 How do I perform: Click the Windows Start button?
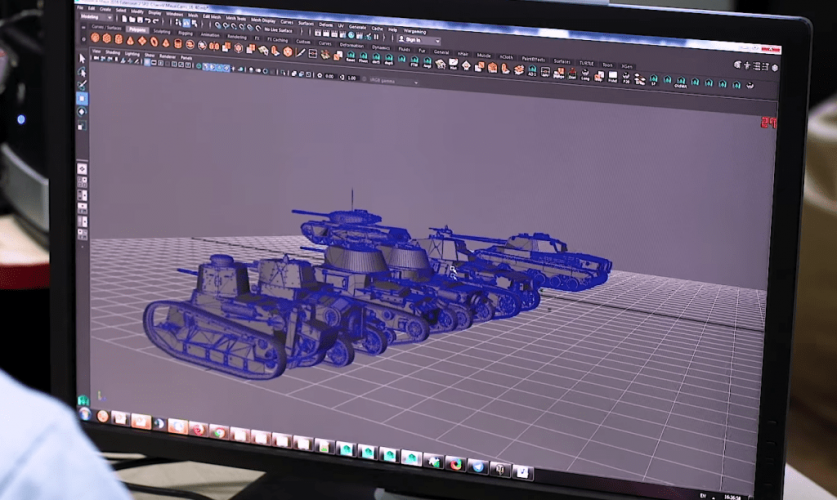pos(85,413)
